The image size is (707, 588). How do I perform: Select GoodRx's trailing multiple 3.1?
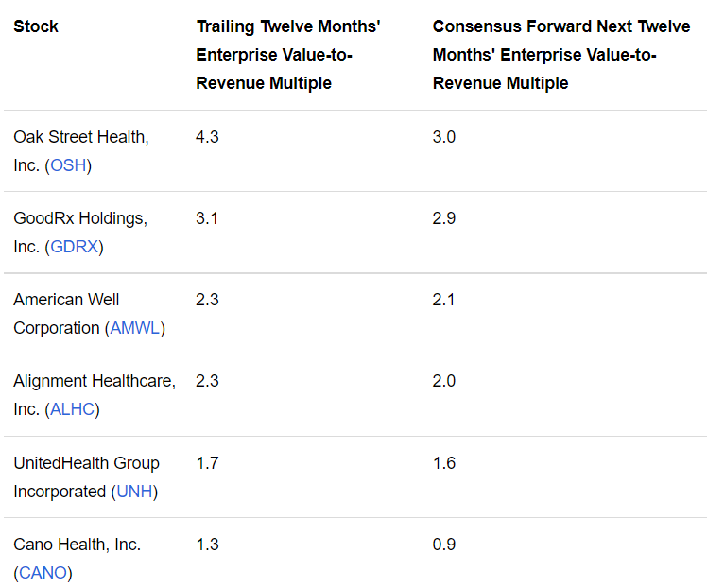[207, 218]
